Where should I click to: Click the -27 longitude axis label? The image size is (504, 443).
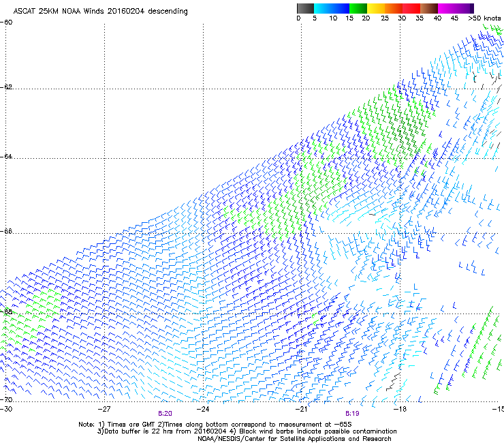click(x=104, y=409)
